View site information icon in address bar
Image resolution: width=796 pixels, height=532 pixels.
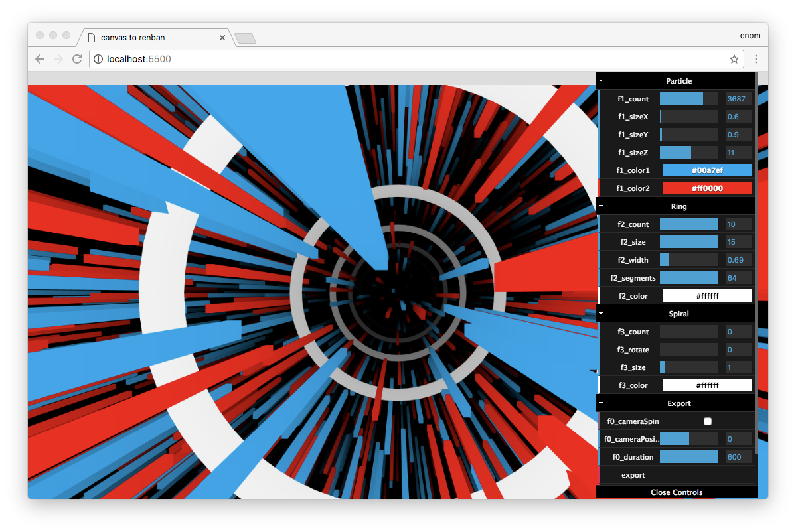[98, 59]
